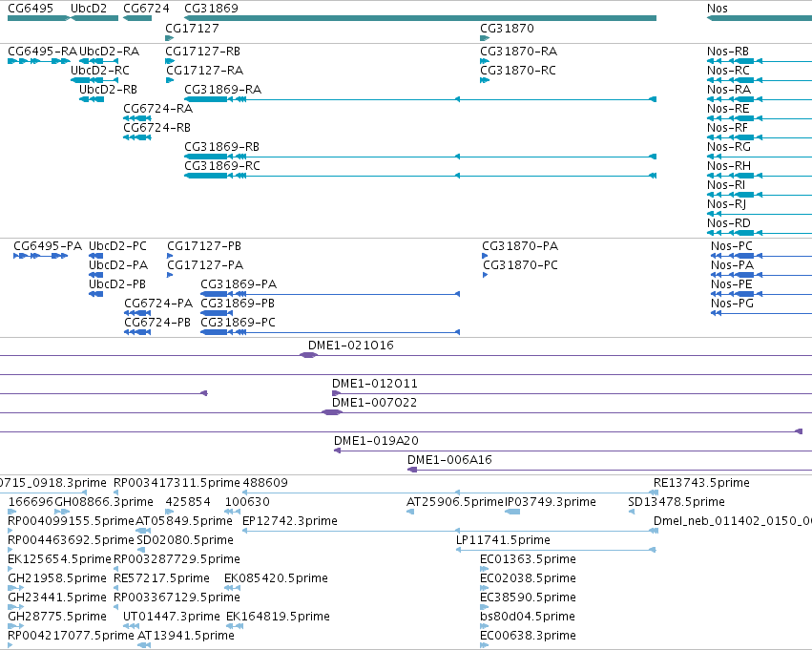Open transcript CG6495-RA
Viewport: 812px width, 650px height.
43,52
